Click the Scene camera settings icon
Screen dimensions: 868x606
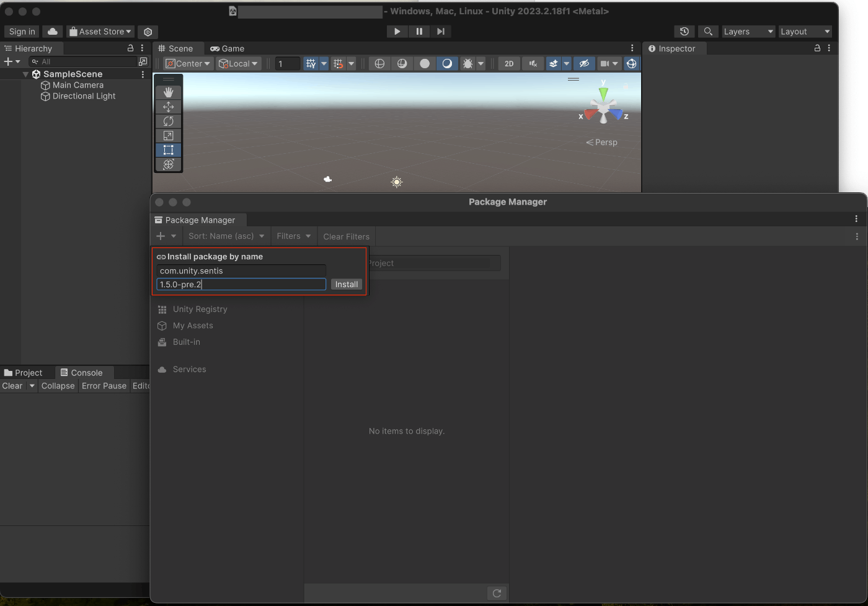click(x=604, y=64)
